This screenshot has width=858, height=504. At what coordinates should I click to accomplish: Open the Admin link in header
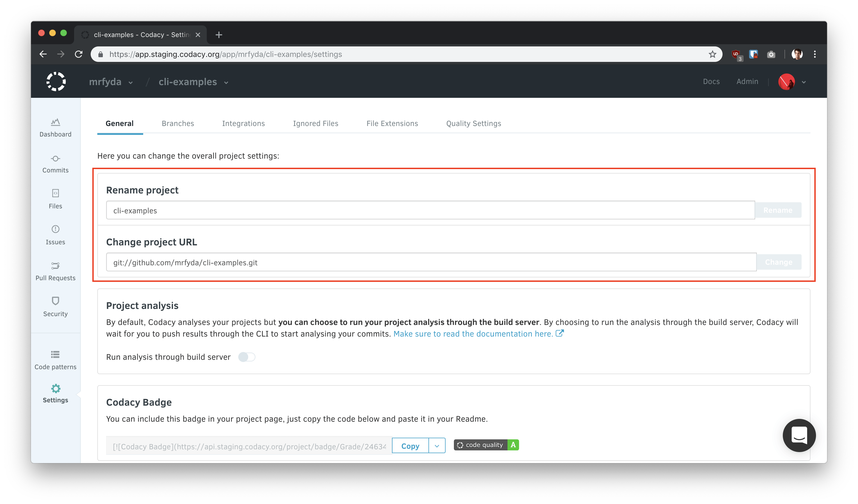(747, 82)
